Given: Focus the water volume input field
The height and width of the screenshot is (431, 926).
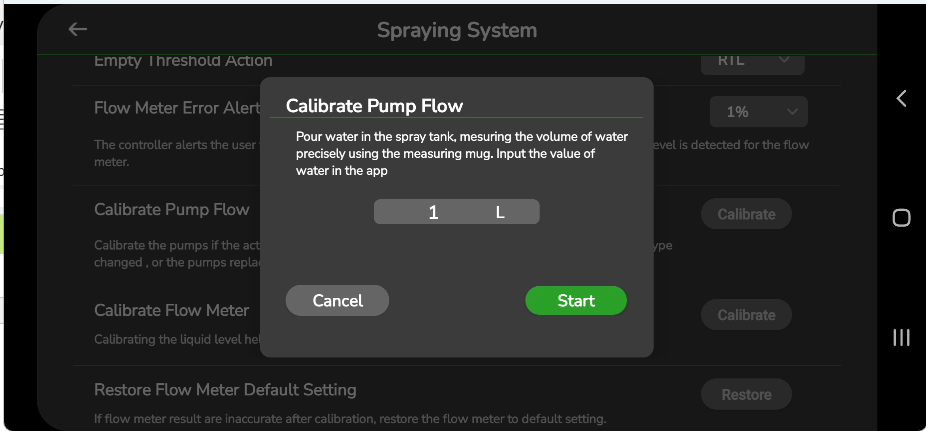Looking at the screenshot, I should point(434,212).
